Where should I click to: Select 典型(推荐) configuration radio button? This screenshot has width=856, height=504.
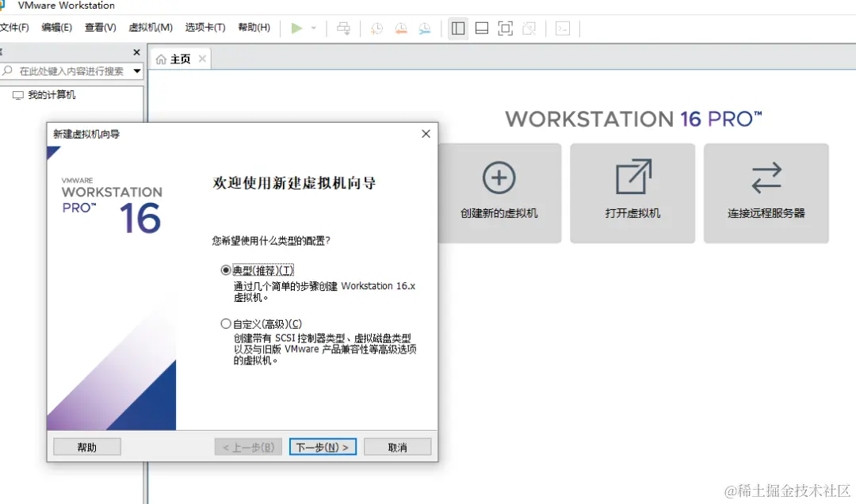point(227,269)
